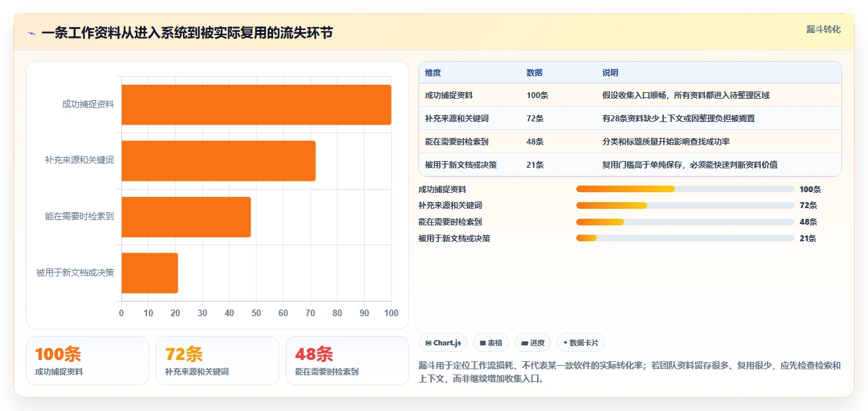This screenshot has width=868, height=411.
Task: Click the description 假设收集入口顺畅，所有资料都进入待整理区域
Action: (686, 95)
